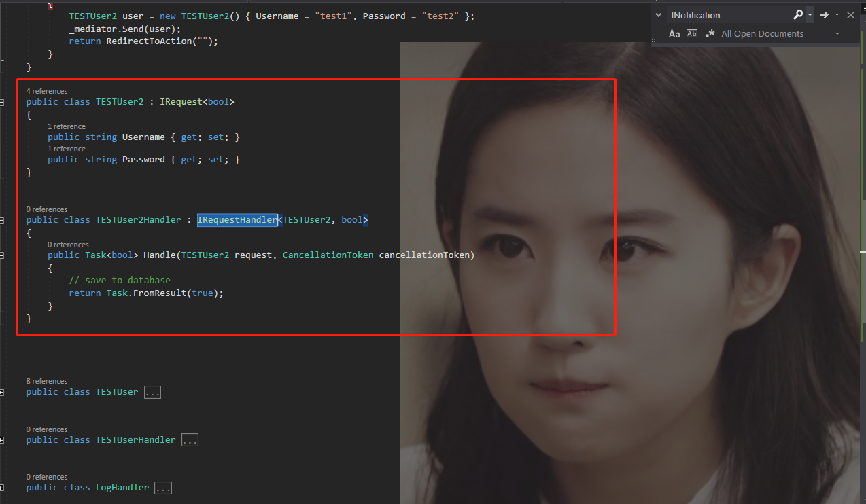The height and width of the screenshot is (504, 866).
Task: Open 0 references link above TESTUser2Handler
Action: point(47,209)
